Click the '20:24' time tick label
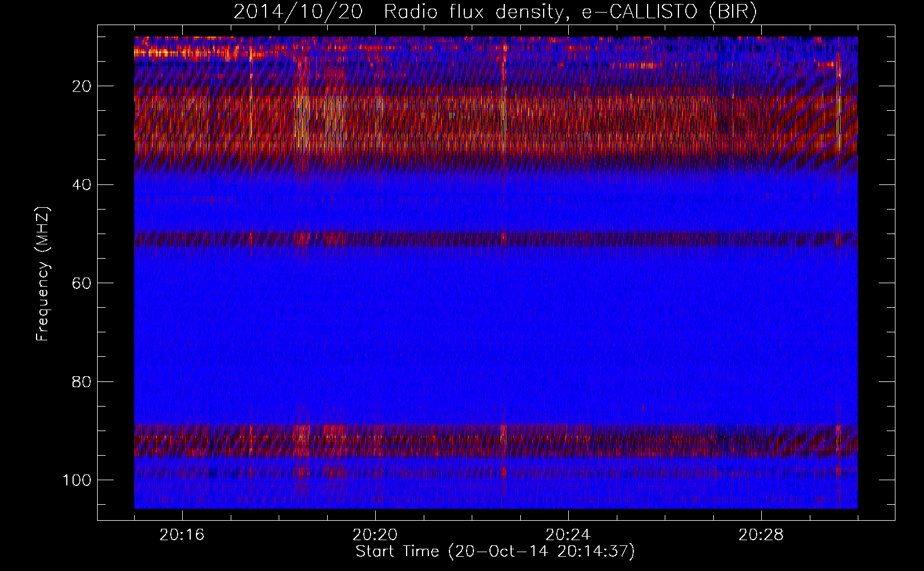This screenshot has width=924, height=571. (568, 535)
